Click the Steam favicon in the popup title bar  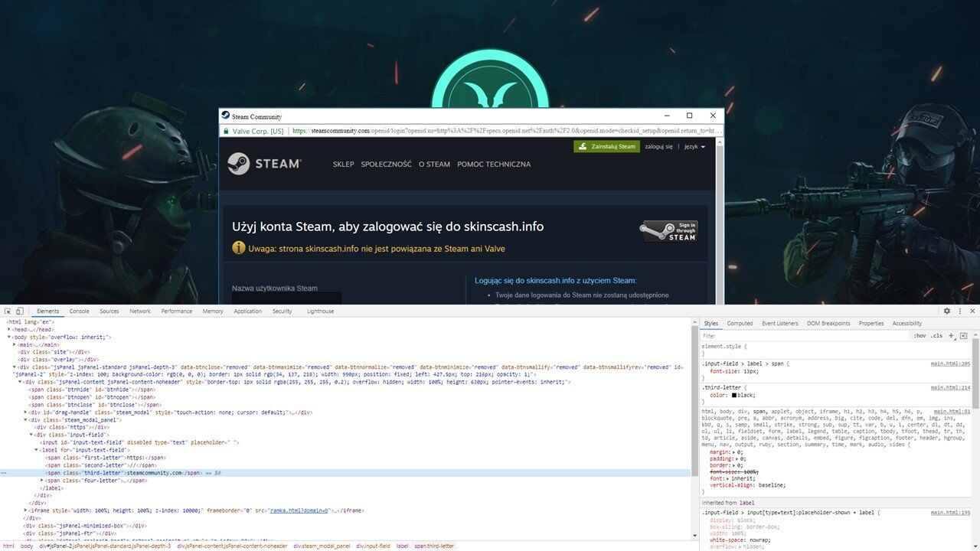[226, 116]
